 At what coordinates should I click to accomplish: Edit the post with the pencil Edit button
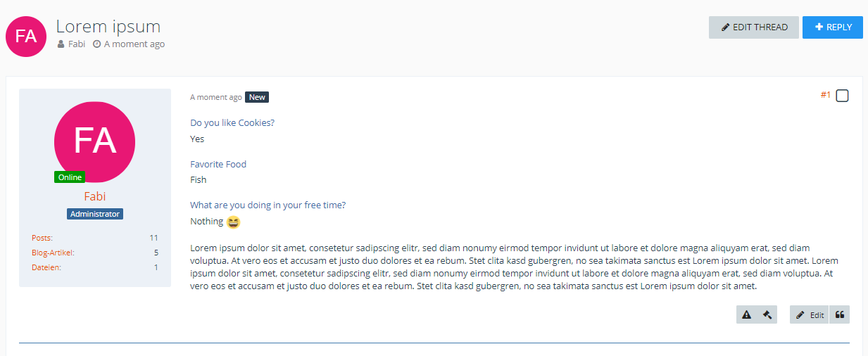[x=810, y=314]
